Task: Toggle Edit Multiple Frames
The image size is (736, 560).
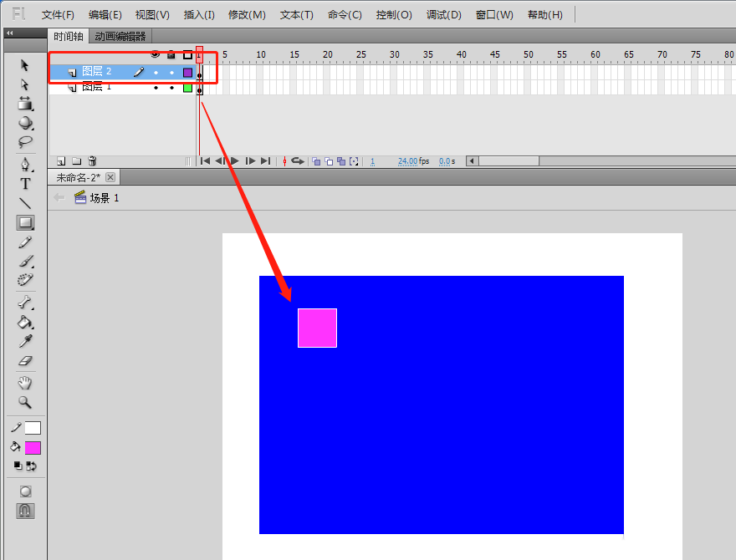Action: pos(341,161)
